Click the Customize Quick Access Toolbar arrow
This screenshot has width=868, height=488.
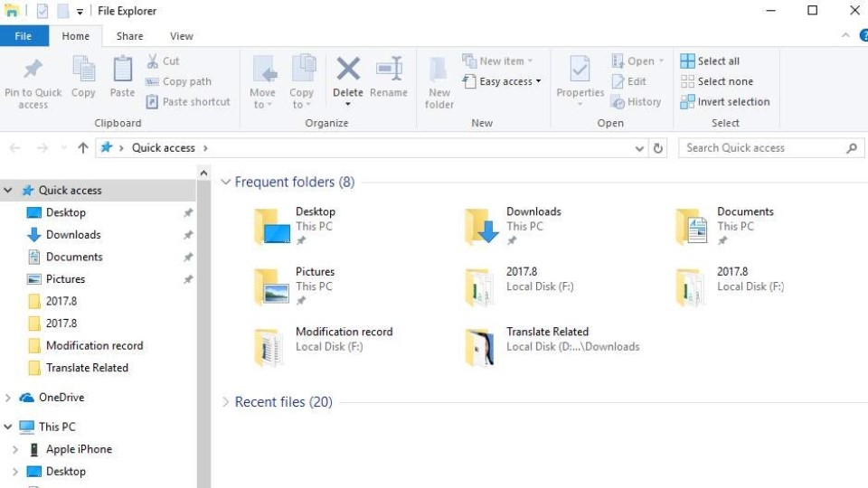click(x=80, y=11)
